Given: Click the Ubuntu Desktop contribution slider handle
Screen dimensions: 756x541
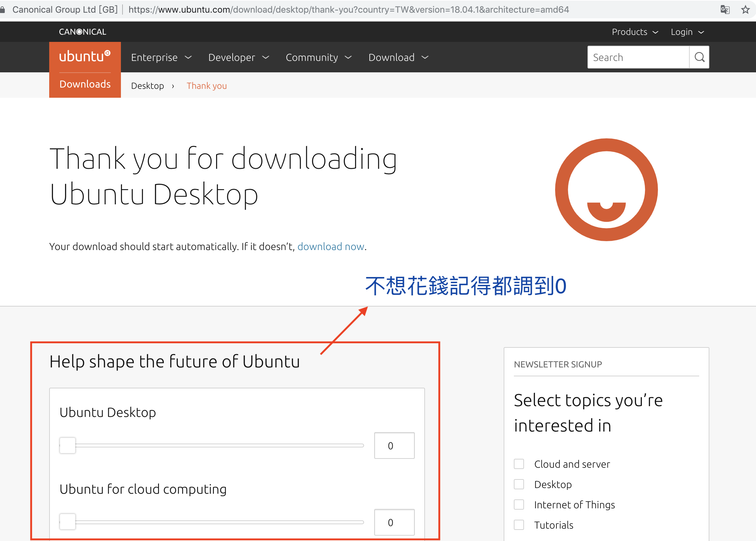Looking at the screenshot, I should click(x=68, y=445).
